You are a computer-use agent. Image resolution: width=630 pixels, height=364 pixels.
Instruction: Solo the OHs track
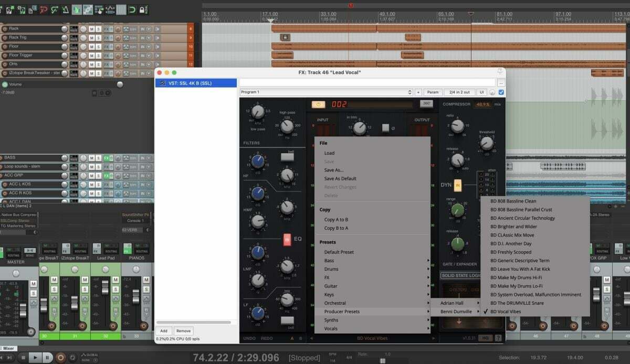(x=99, y=64)
